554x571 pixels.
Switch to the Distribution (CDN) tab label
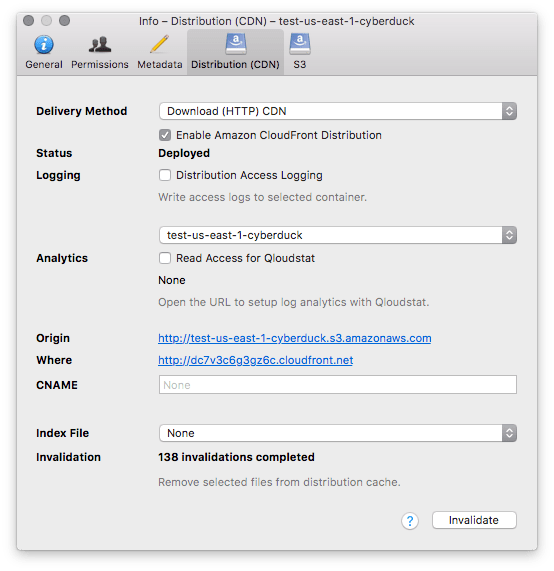pyautogui.click(x=235, y=64)
